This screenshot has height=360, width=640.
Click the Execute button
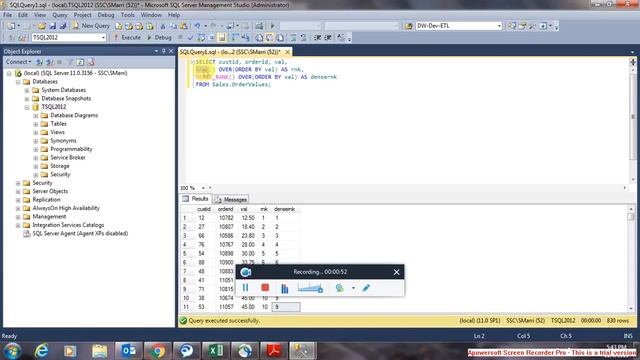click(x=127, y=38)
